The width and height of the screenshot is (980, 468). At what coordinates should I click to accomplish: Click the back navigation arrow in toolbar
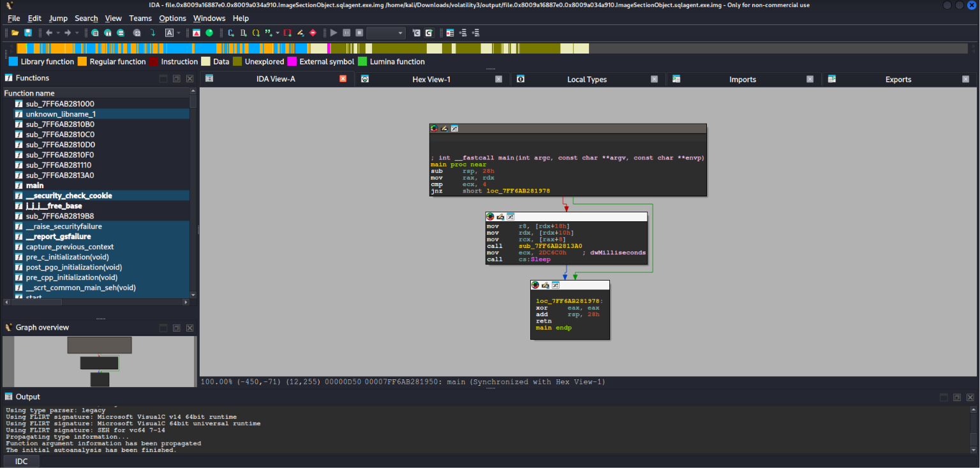[49, 33]
